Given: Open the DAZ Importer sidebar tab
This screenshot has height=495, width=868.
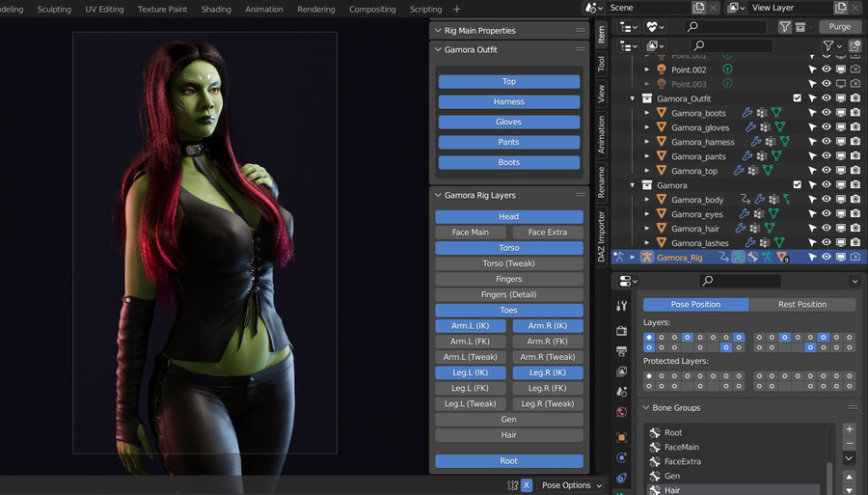Looking at the screenshot, I should [x=601, y=236].
